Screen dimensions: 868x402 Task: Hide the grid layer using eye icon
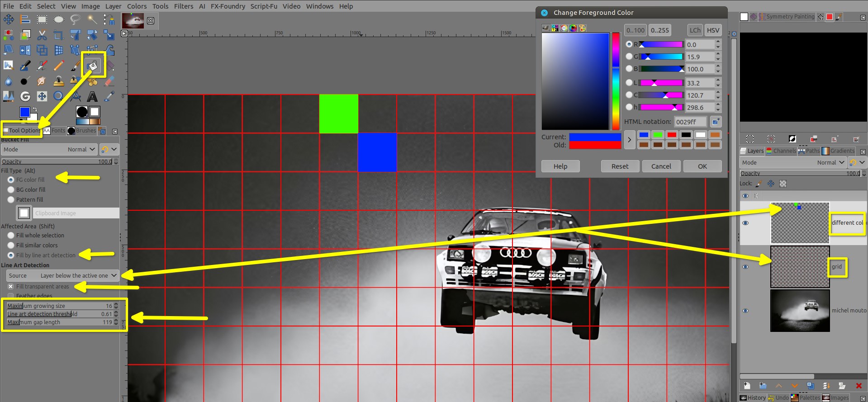click(745, 267)
